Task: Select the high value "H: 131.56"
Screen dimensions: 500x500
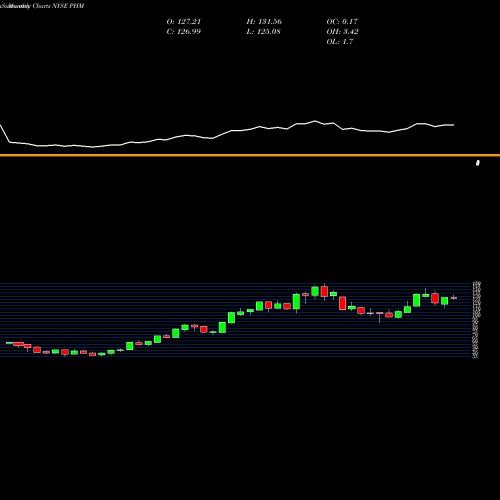Action: [264, 22]
